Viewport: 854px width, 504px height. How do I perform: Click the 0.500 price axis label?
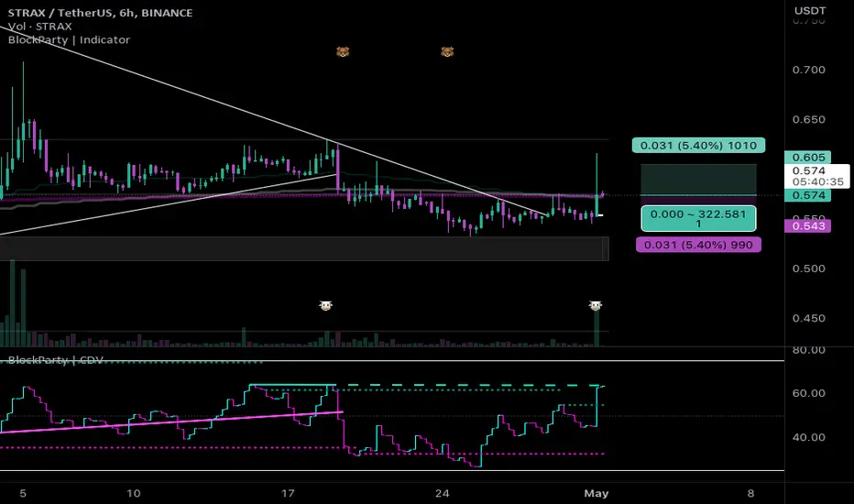pos(809,268)
